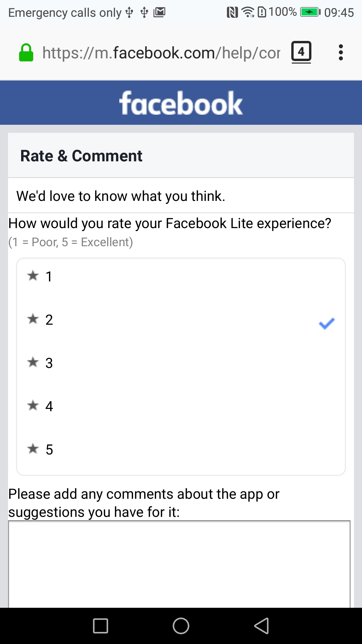Select the 4-star rating option
The image size is (362, 644).
coord(49,406)
